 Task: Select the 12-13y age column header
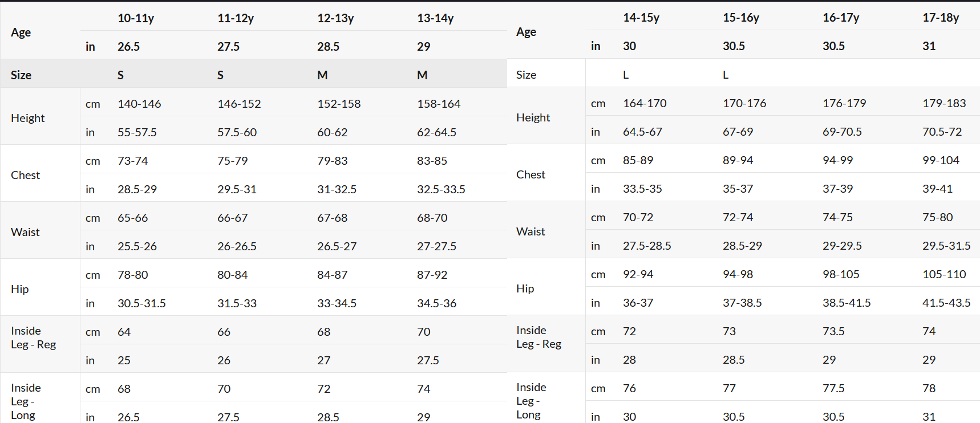click(x=335, y=18)
